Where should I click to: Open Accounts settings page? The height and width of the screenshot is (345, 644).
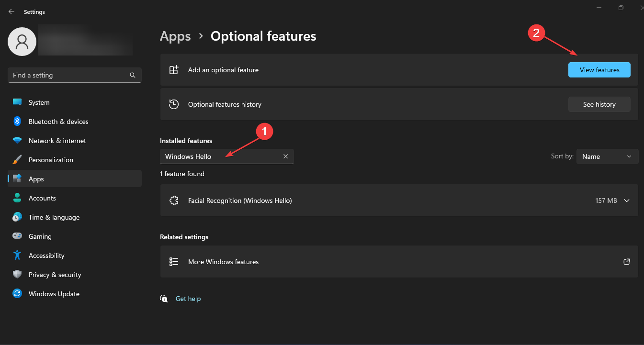(75, 198)
